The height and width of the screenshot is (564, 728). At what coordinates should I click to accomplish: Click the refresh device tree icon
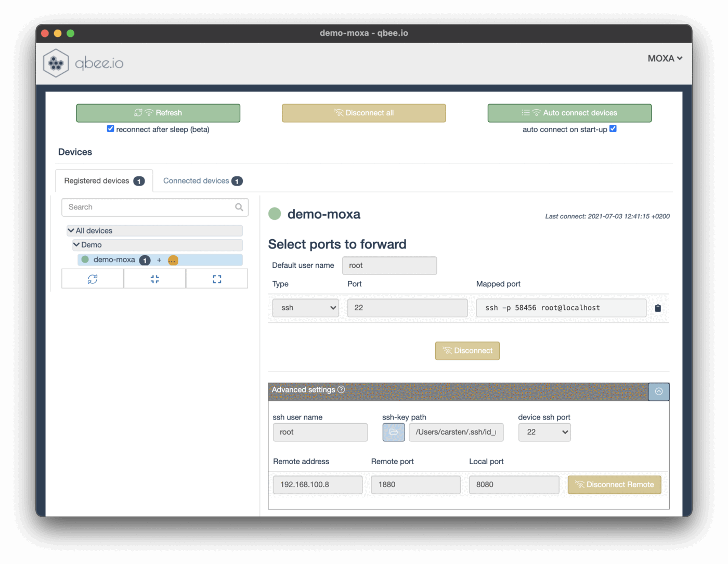93,279
